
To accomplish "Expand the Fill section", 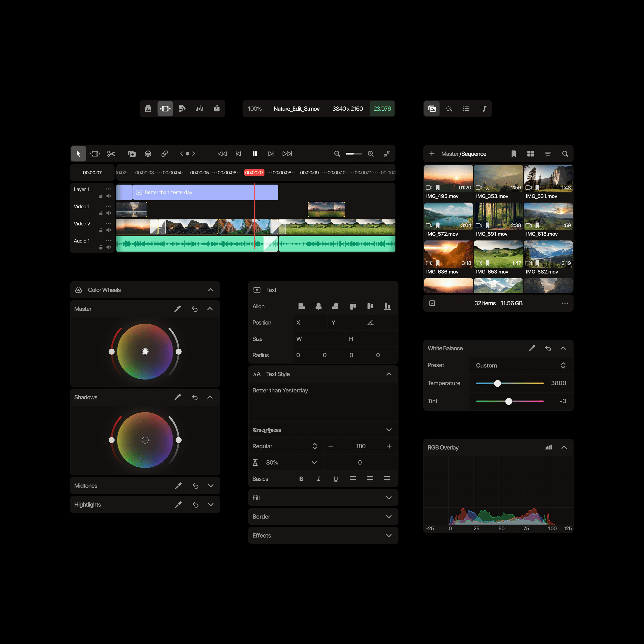I will [389, 498].
